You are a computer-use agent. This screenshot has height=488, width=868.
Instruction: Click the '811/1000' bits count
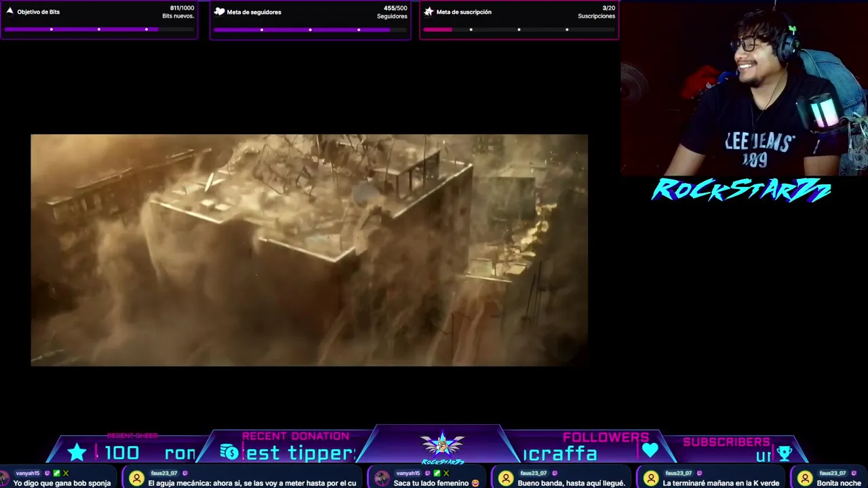pos(182,8)
